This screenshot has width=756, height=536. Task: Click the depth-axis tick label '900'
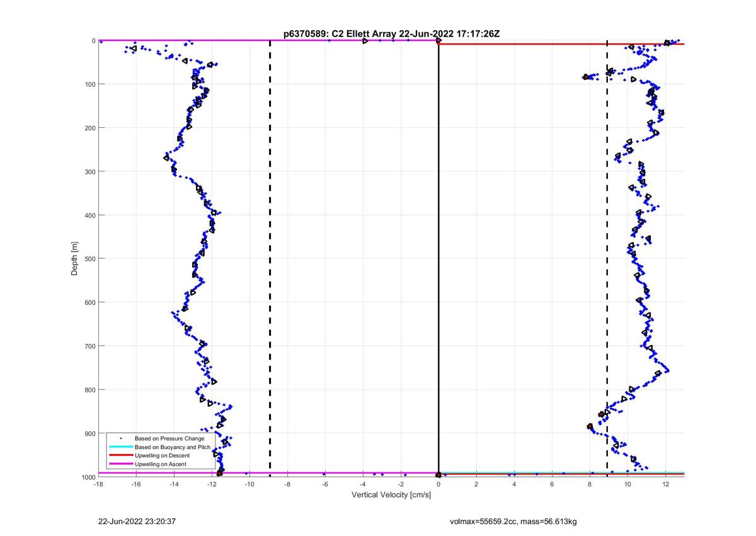click(90, 433)
